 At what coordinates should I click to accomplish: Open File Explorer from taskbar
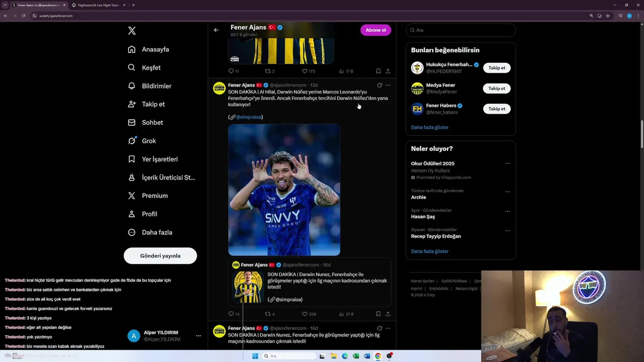coord(333,356)
